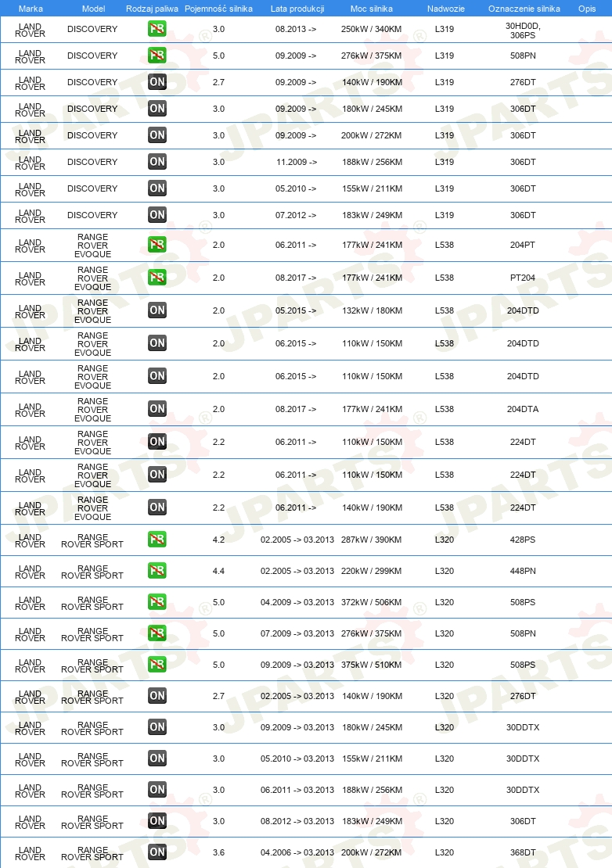Click the Rodzaj paliwa column header

pyautogui.click(x=152, y=9)
